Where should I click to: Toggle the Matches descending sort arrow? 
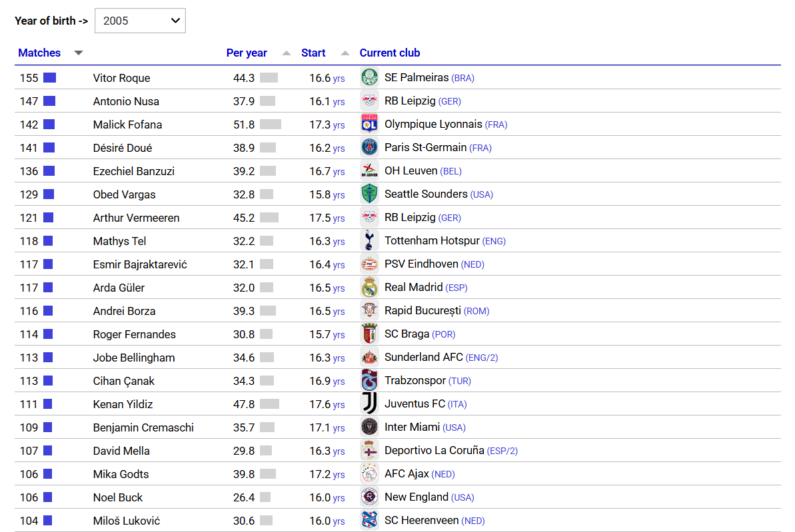tap(79, 53)
